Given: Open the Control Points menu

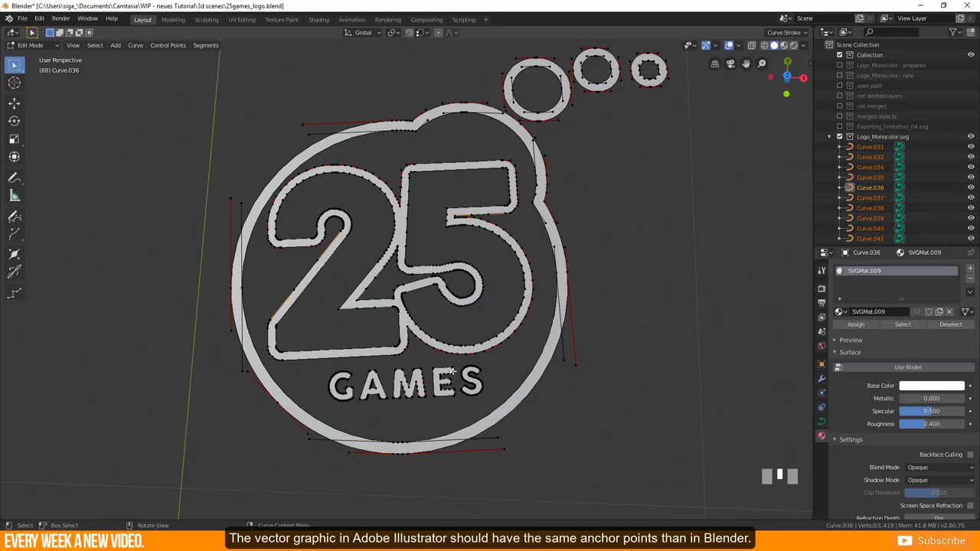Looking at the screenshot, I should (x=168, y=45).
